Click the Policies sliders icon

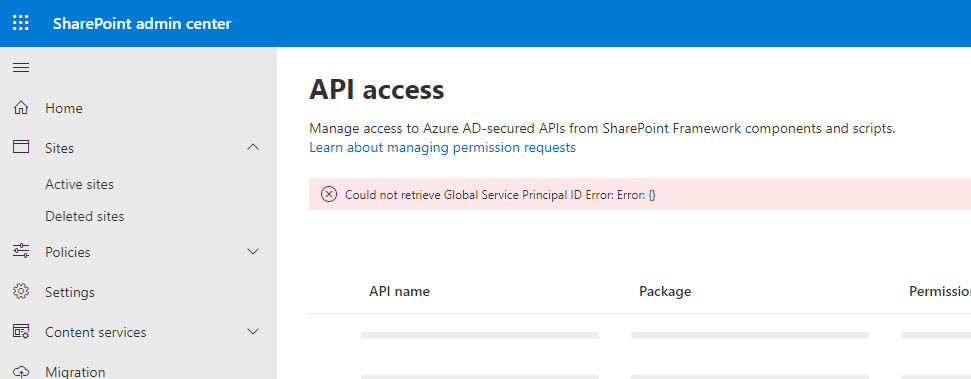point(21,251)
